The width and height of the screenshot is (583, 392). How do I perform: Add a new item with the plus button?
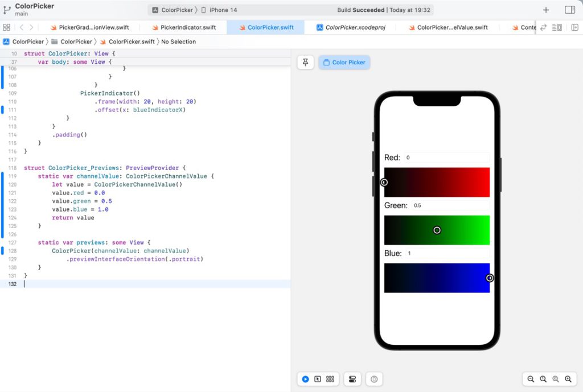point(546,10)
